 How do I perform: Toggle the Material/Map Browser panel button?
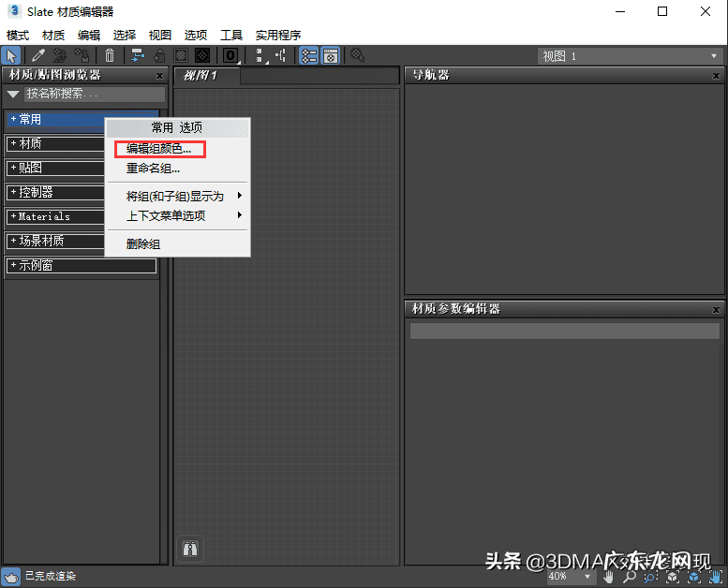(308, 56)
